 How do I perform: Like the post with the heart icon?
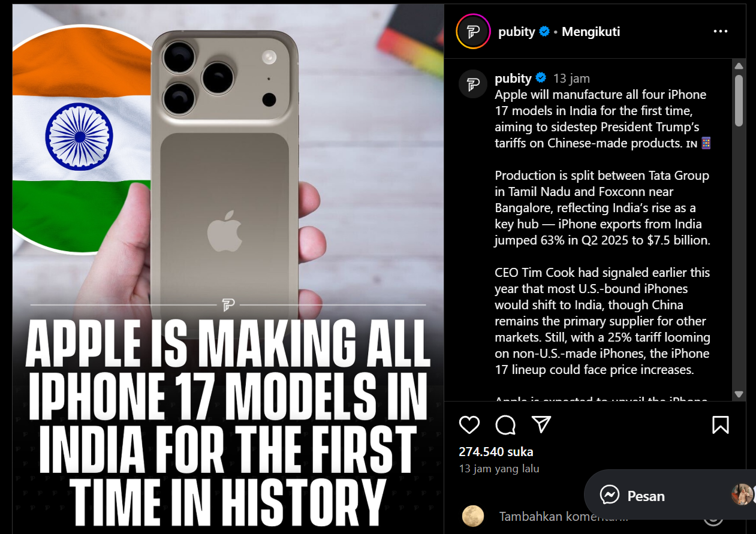(x=469, y=425)
